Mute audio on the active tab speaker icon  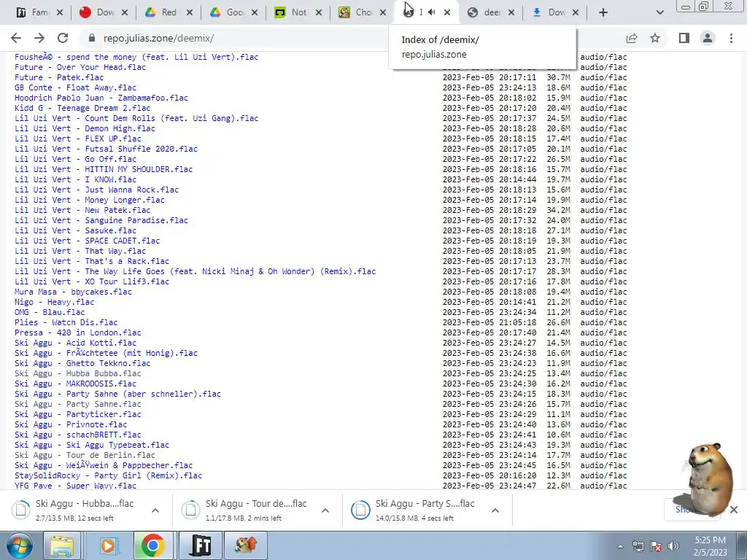pyautogui.click(x=432, y=12)
